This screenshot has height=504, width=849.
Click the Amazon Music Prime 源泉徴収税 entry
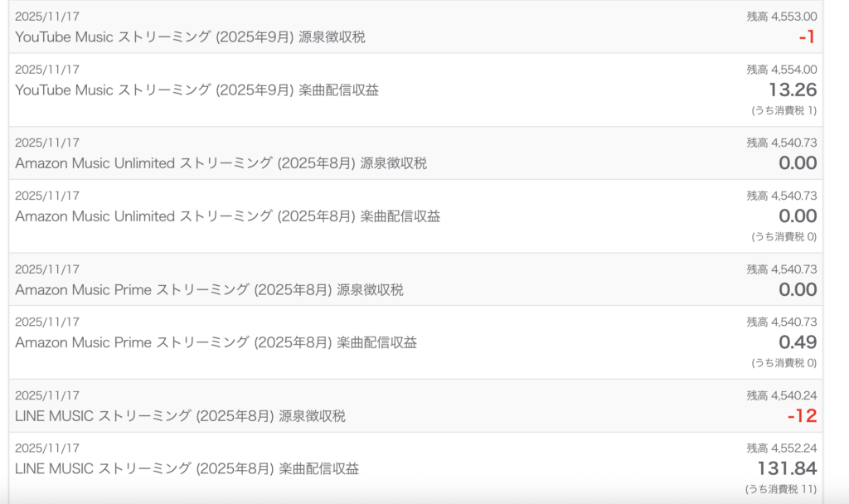pyautogui.click(x=209, y=290)
